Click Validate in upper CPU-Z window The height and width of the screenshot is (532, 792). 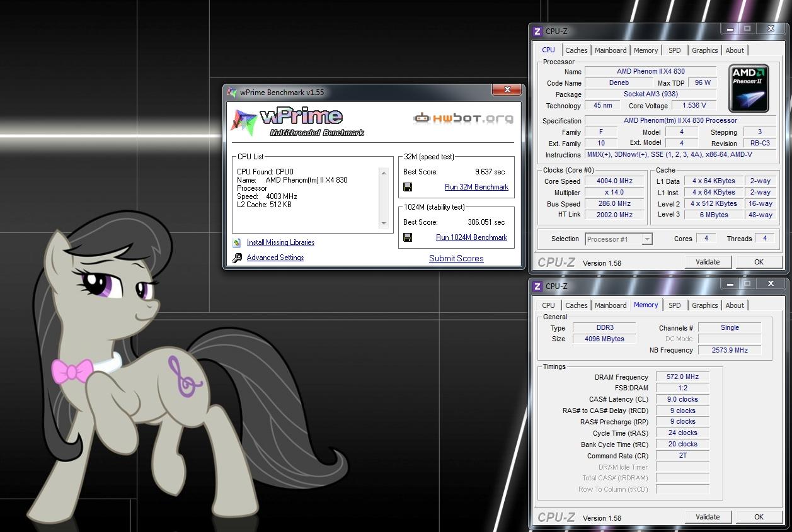point(708,262)
